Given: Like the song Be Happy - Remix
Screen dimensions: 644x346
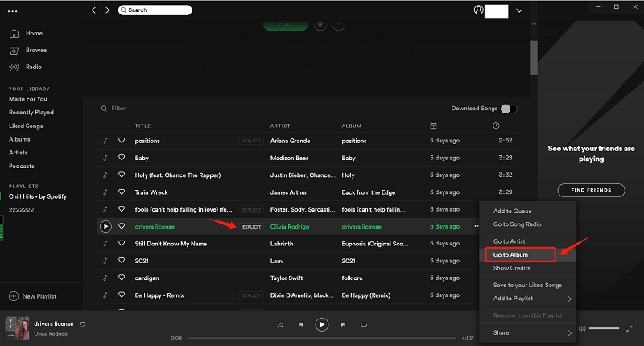Looking at the screenshot, I should click(122, 295).
